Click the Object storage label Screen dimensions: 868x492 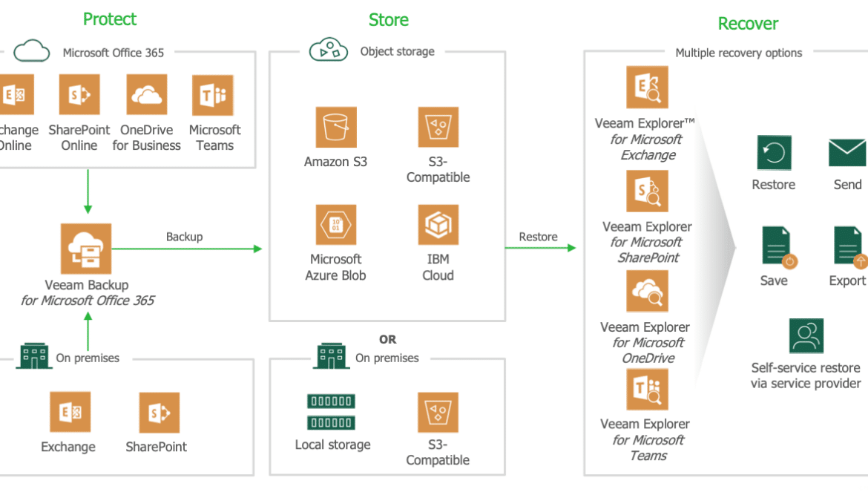click(x=398, y=51)
